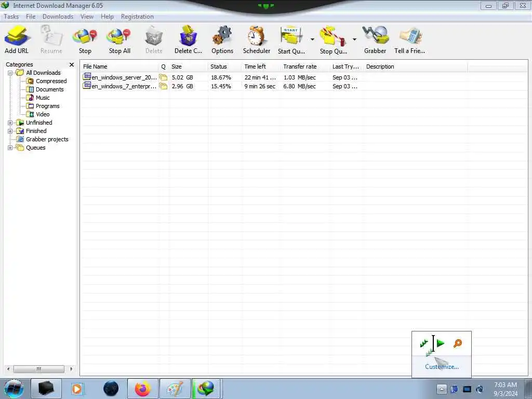Open Firefox from the taskbar
This screenshot has height=399, width=532.
tap(142, 389)
